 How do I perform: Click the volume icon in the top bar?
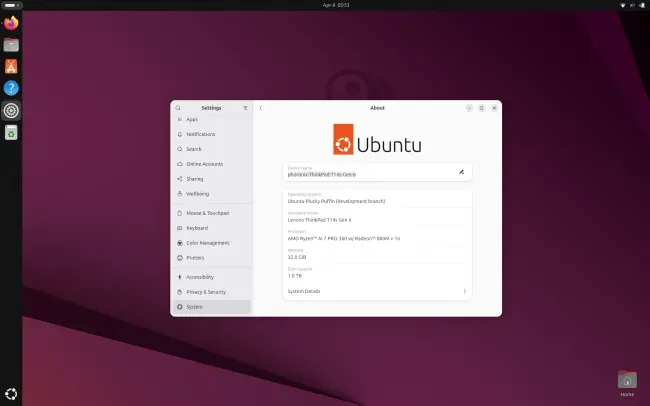click(x=633, y=5)
